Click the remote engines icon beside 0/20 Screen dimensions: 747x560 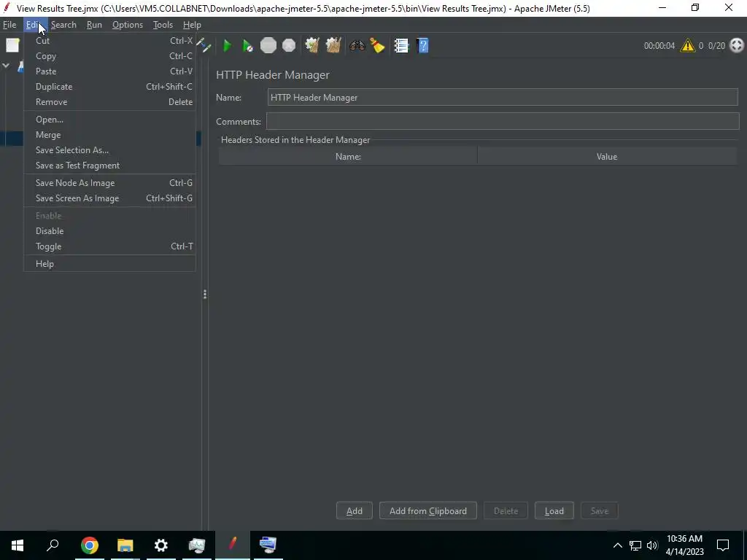point(737,46)
